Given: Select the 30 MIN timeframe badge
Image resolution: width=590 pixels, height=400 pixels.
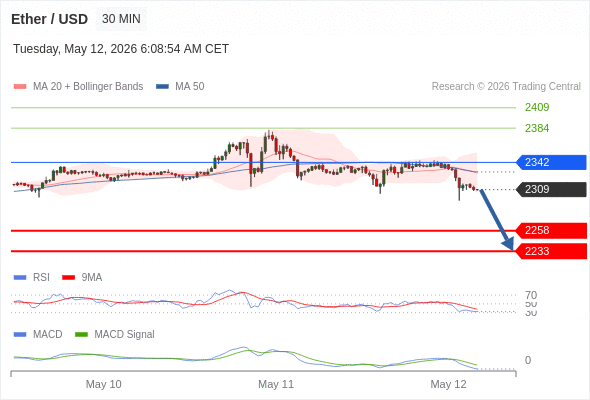Looking at the screenshot, I should (x=121, y=19).
